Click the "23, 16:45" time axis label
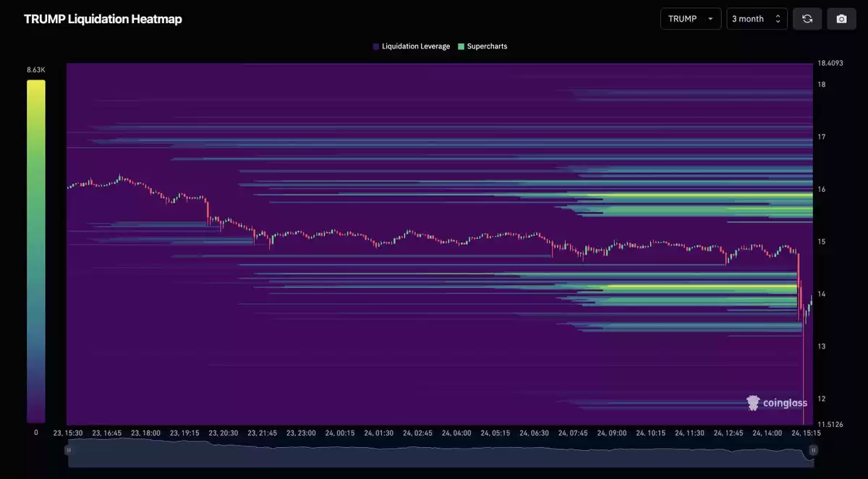 point(107,433)
